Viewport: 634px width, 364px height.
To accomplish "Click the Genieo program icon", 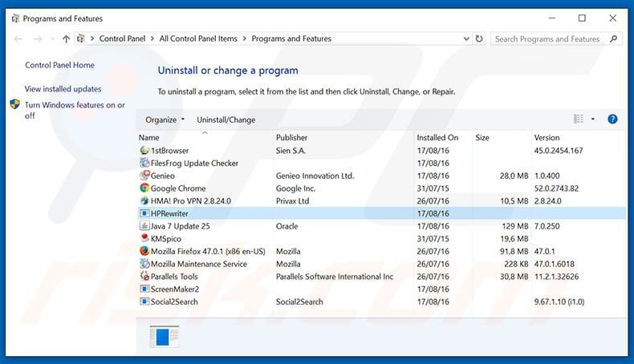I will pos(144,176).
